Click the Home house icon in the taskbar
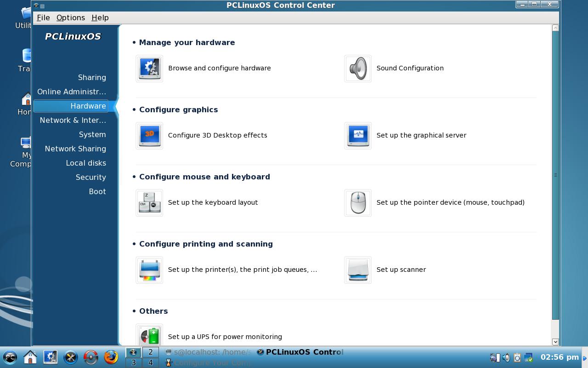 [30, 357]
